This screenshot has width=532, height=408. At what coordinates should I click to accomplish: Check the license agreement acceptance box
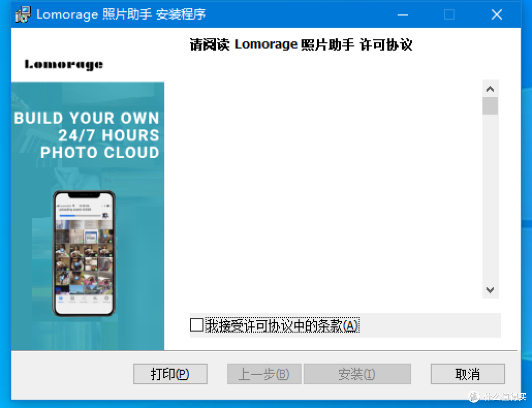pos(196,325)
